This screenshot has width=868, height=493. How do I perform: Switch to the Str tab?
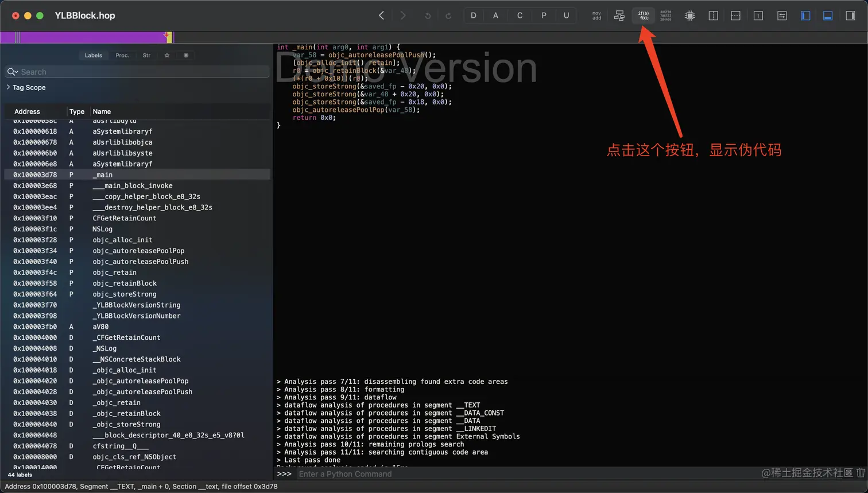[x=146, y=56]
